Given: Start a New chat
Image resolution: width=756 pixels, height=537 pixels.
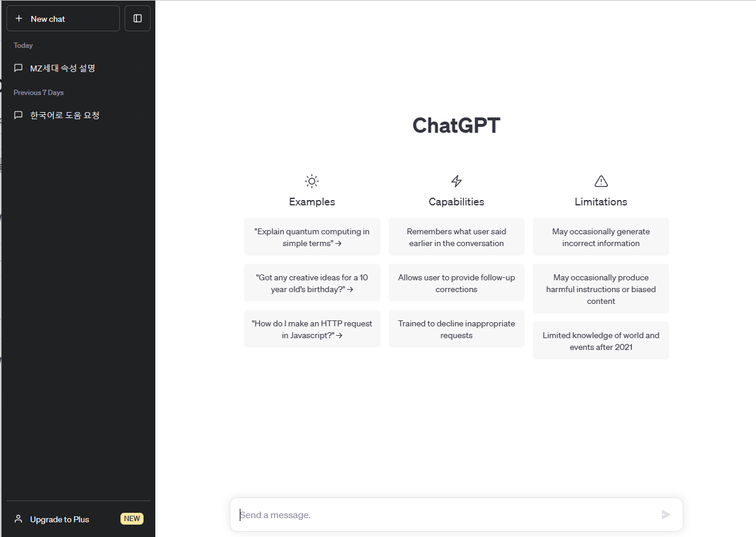Looking at the screenshot, I should pyautogui.click(x=63, y=18).
